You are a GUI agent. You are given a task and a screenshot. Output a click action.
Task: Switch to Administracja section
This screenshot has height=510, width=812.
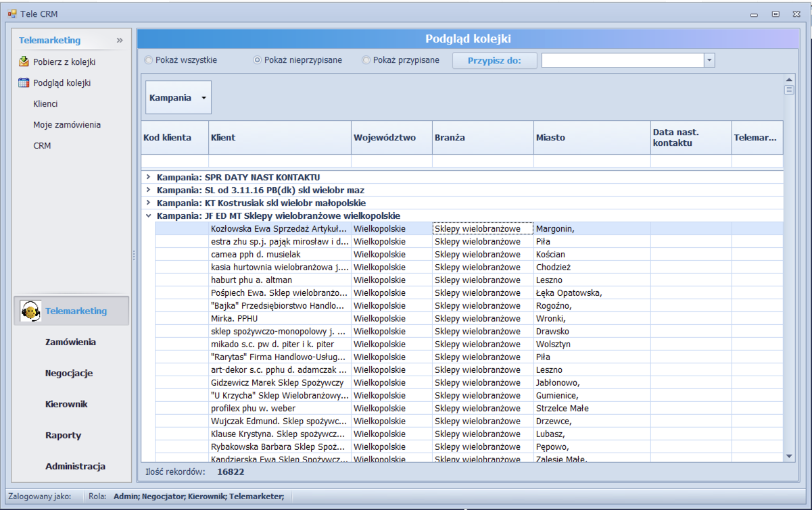tap(75, 467)
